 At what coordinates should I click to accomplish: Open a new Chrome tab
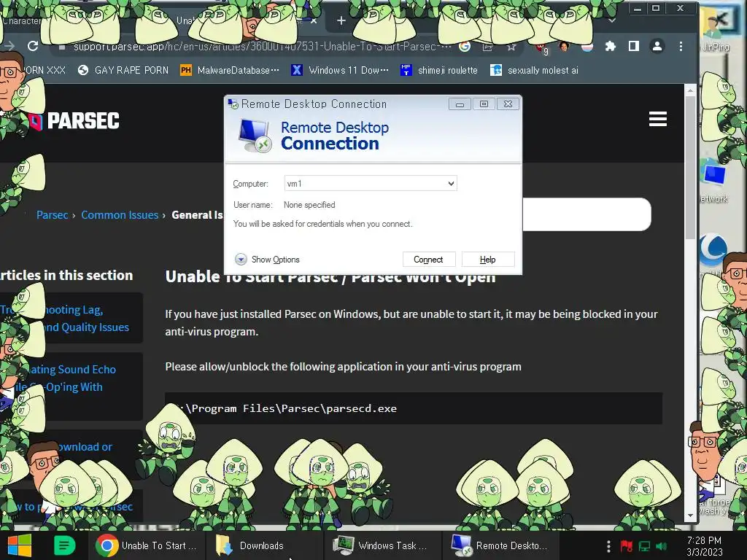[341, 20]
